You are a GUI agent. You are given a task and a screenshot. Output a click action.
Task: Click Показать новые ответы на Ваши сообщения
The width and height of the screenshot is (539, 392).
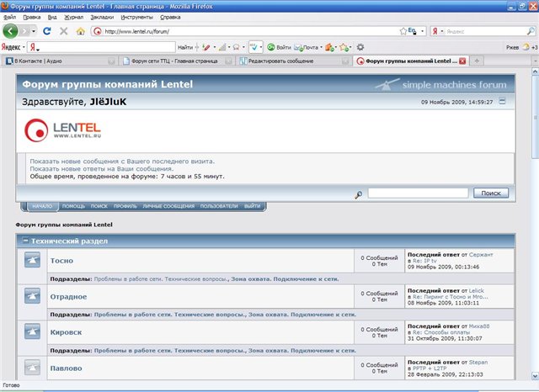pyautogui.click(x=101, y=168)
